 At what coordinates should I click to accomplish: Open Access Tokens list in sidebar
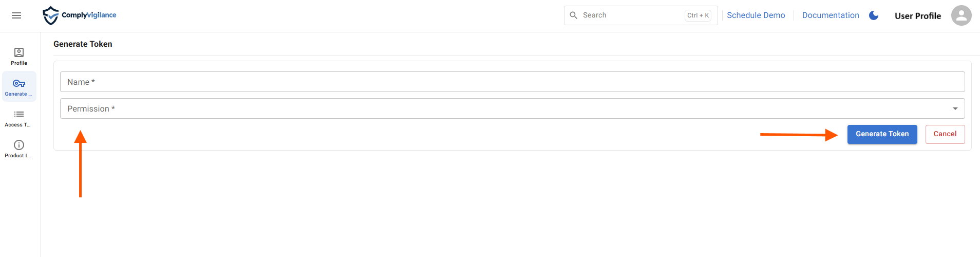[x=19, y=118]
